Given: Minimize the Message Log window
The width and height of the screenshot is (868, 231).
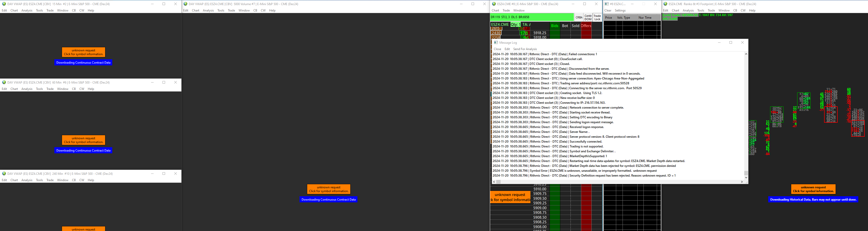Looking at the screenshot, I should (x=719, y=42).
